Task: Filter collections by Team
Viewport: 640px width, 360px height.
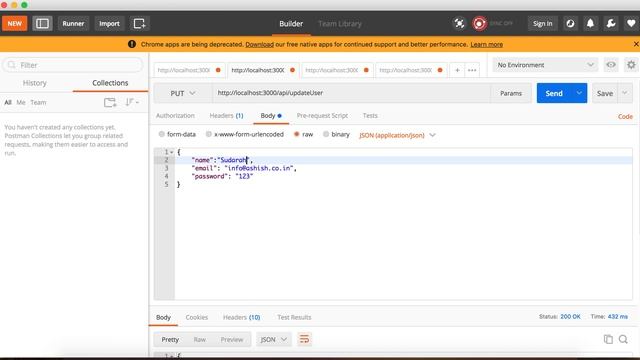Action: click(x=38, y=102)
